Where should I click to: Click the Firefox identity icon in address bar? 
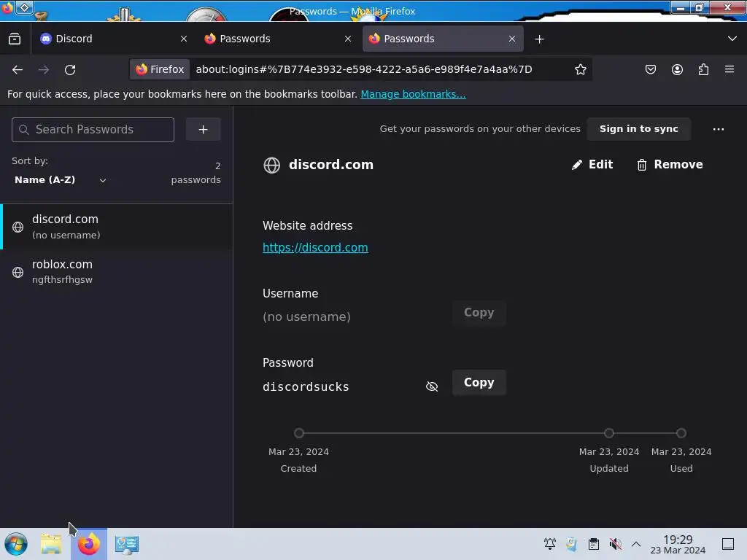(x=160, y=69)
